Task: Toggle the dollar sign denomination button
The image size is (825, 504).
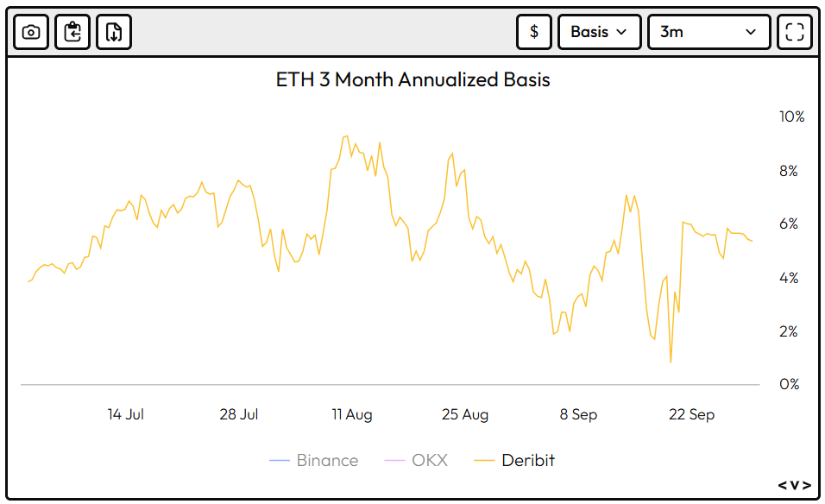Action: (x=534, y=32)
